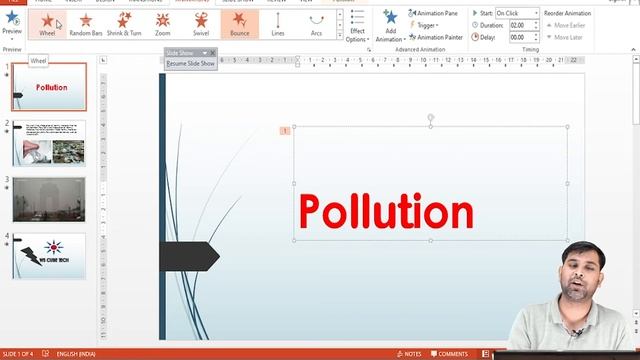Apply the Swivel animation effect
The height and width of the screenshot is (360, 640).
tap(201, 24)
